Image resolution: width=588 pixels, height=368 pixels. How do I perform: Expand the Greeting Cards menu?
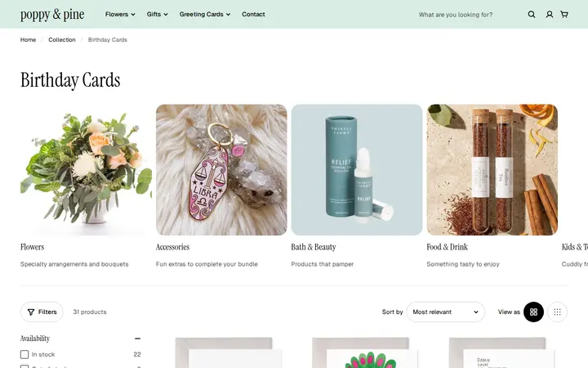205,14
